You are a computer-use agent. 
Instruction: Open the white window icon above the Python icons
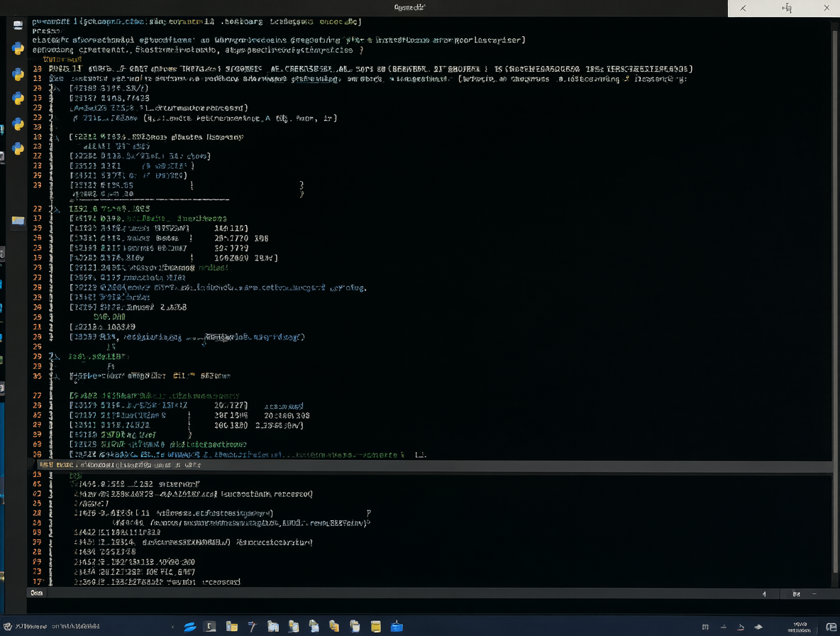[x=18, y=25]
